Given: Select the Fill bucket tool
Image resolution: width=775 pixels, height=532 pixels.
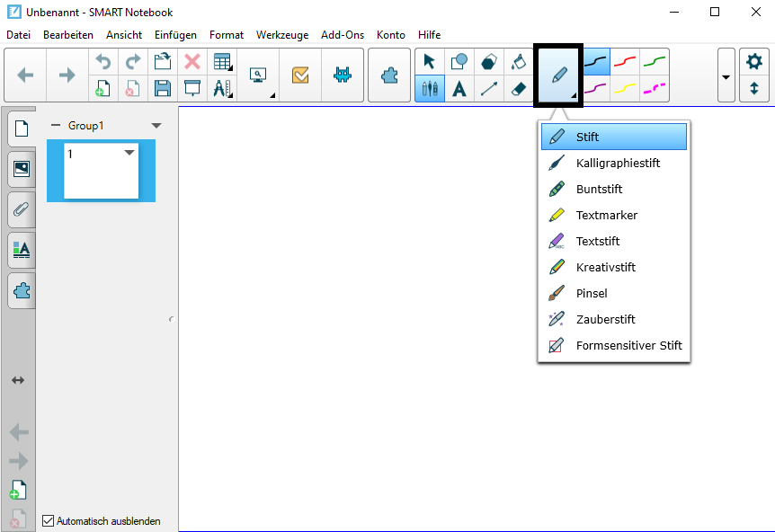Looking at the screenshot, I should pos(517,61).
